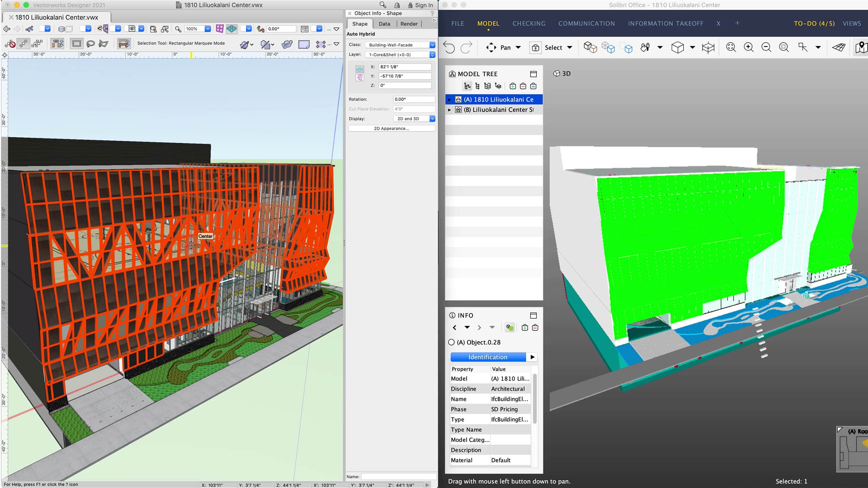Open the 100% zoom dropdown in Vectorworks
This screenshot has height=488, width=868.
point(208,29)
